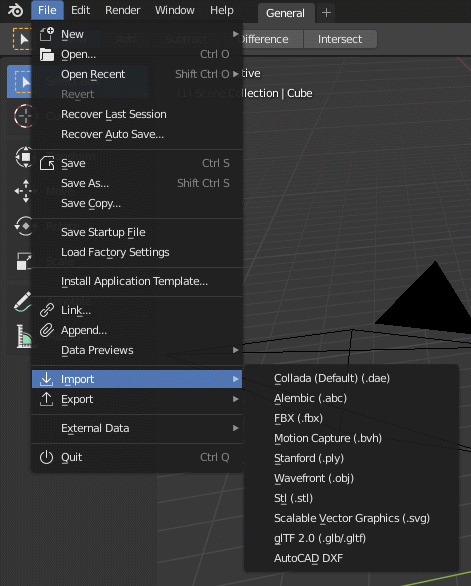Choose Link... from File menu
The image size is (471, 586).
click(137, 310)
